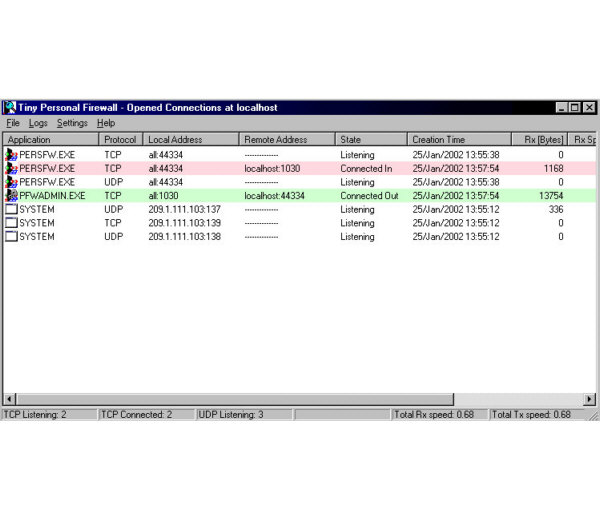The image size is (600, 520).
Task: Click the PERSFW.EXE icon in the UDP row
Action: 11,182
